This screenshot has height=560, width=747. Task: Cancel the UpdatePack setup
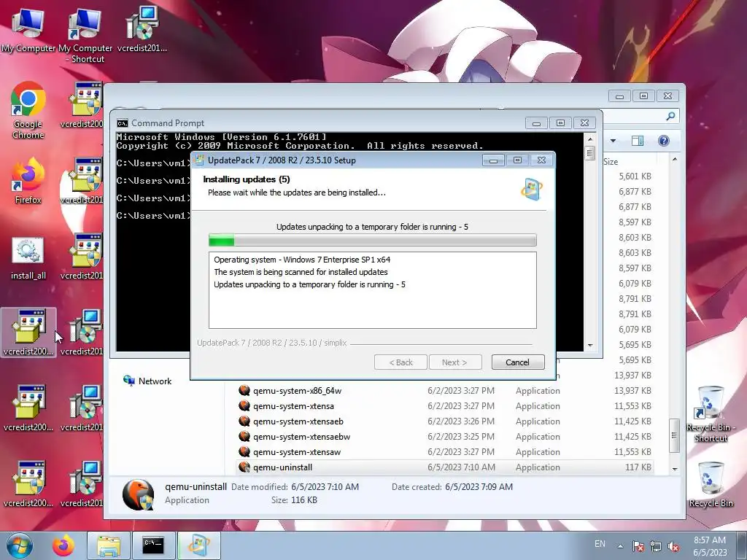[x=518, y=362]
